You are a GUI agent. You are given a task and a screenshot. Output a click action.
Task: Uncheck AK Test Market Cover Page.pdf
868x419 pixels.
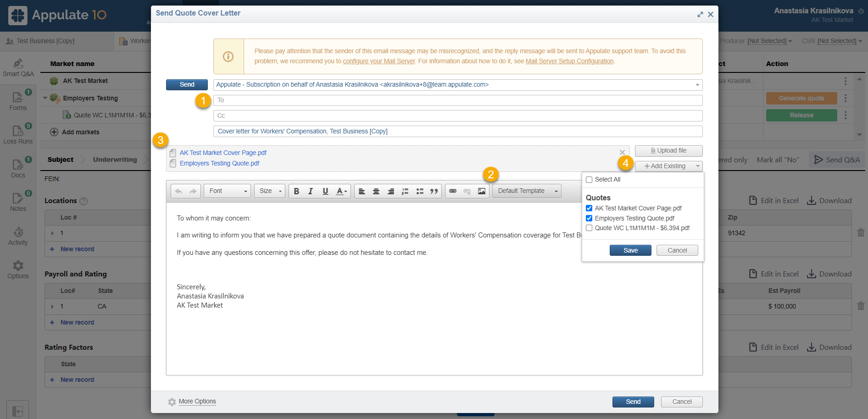coord(589,208)
